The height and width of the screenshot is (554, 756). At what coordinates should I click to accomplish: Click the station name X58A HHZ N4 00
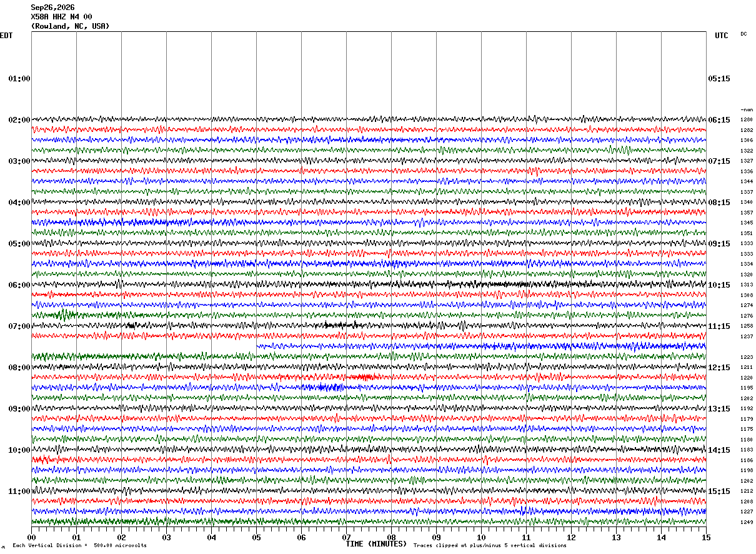[x=61, y=17]
